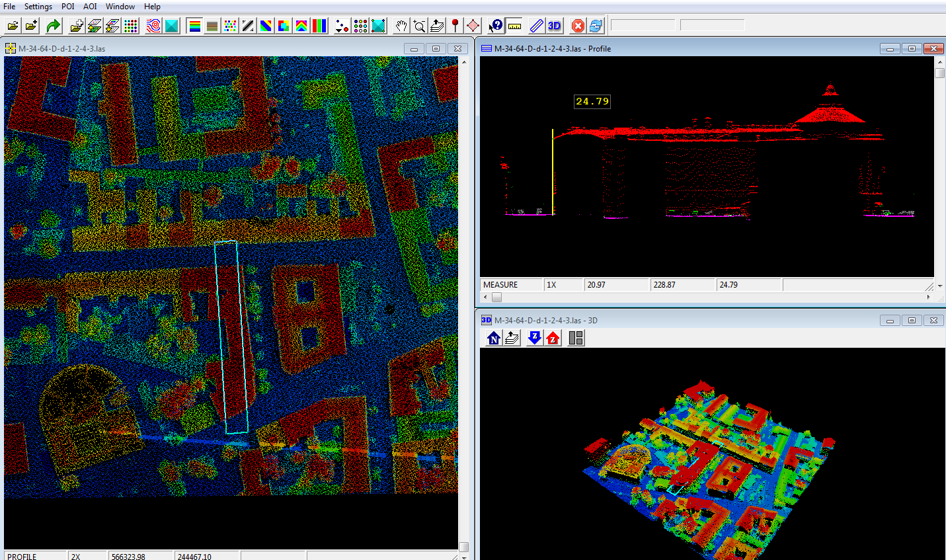Click the blue refresh arrows icon
Image resolution: width=946 pixels, height=560 pixels.
click(x=596, y=26)
